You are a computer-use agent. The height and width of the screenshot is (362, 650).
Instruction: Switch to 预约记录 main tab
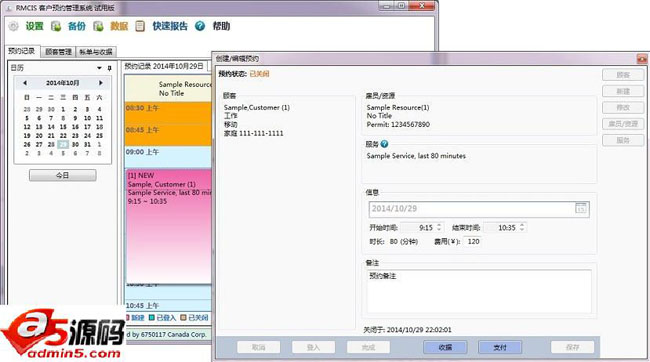pyautogui.click(x=22, y=51)
